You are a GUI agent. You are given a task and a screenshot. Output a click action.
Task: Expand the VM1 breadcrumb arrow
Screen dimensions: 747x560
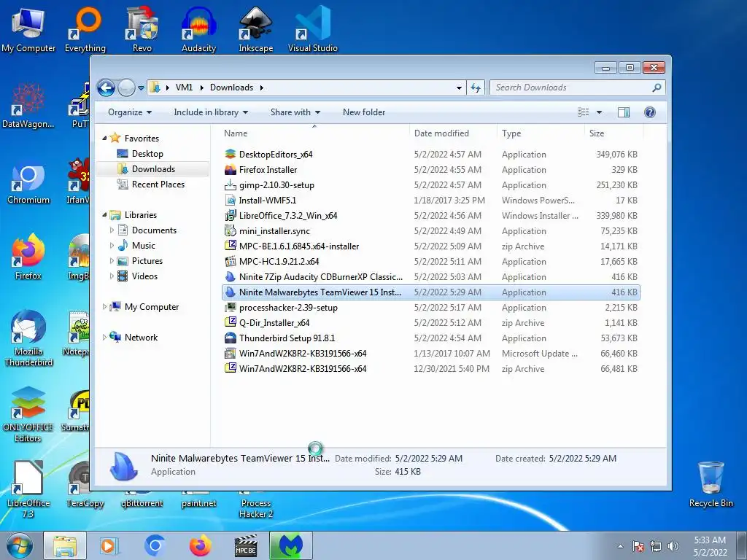[201, 87]
